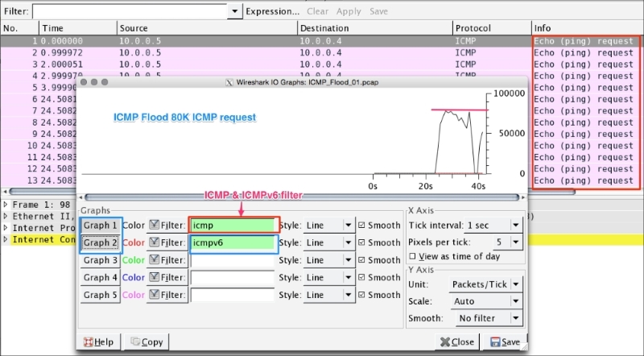The height and width of the screenshot is (356, 644).
Task: Uncheck Smooth for Graph 5
Action: click(361, 295)
